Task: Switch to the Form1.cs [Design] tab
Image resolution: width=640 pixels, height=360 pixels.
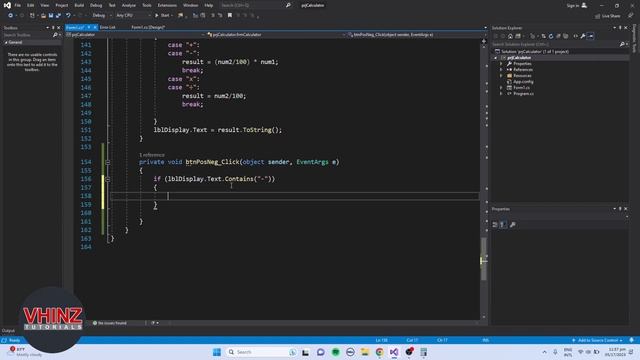Action: [x=148, y=27]
